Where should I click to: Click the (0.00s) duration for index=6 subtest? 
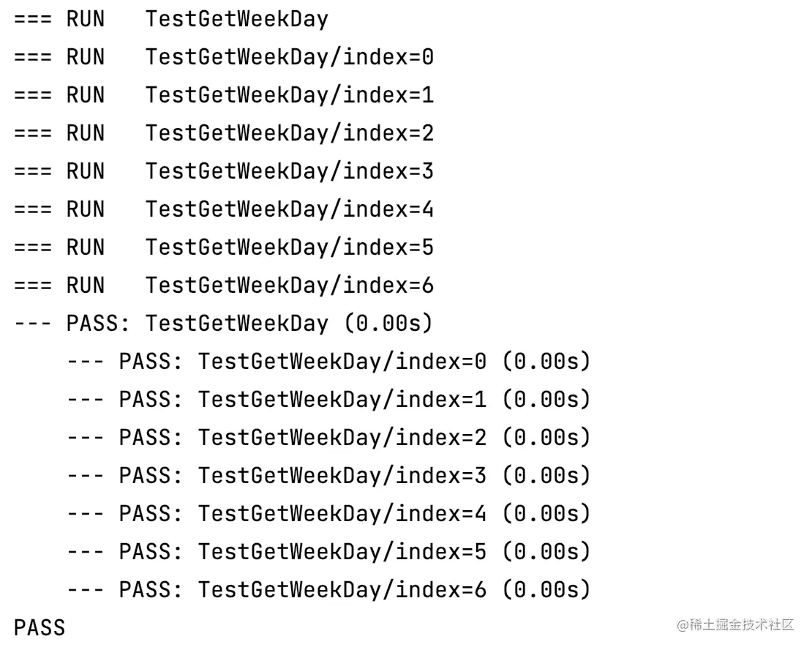546,590
